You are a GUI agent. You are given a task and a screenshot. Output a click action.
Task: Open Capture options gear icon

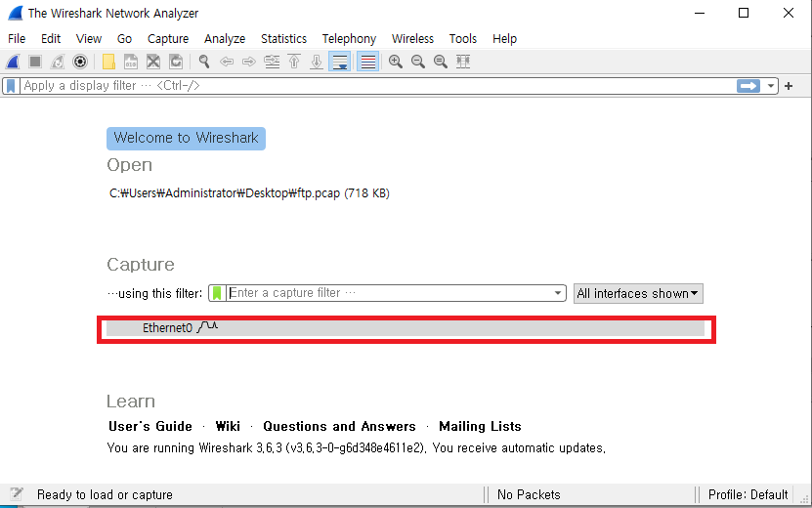80,62
